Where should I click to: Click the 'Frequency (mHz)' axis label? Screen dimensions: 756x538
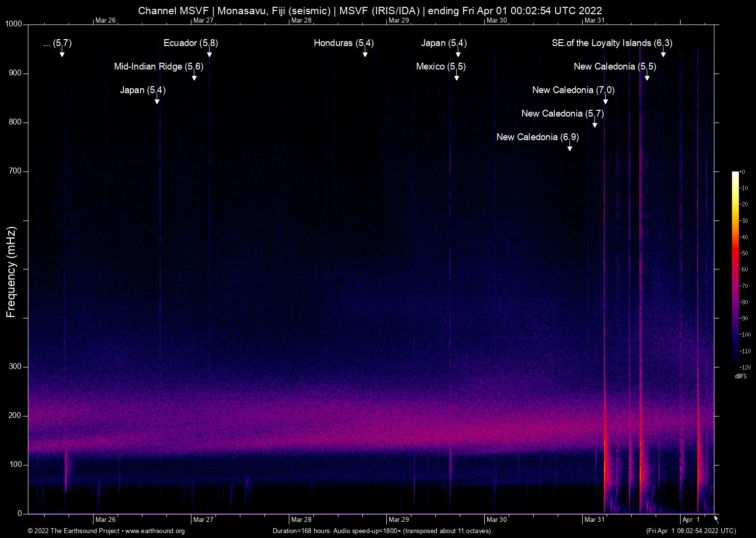click(11, 272)
